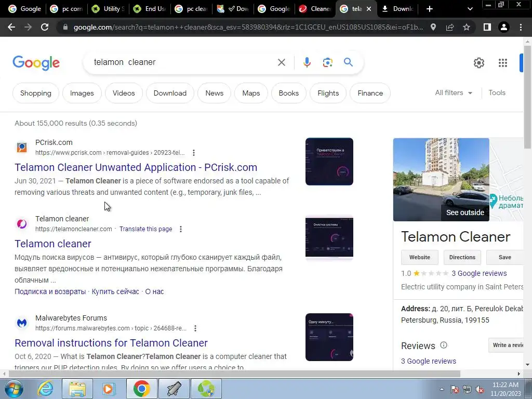This screenshot has height=399, width=532.
Task: Select the News filter
Action: (x=215, y=93)
